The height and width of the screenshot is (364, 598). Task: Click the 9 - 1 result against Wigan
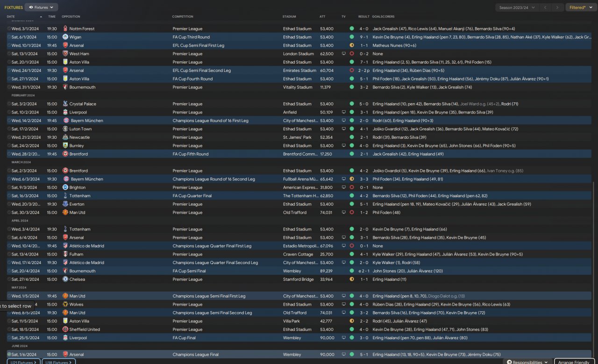coord(364,37)
